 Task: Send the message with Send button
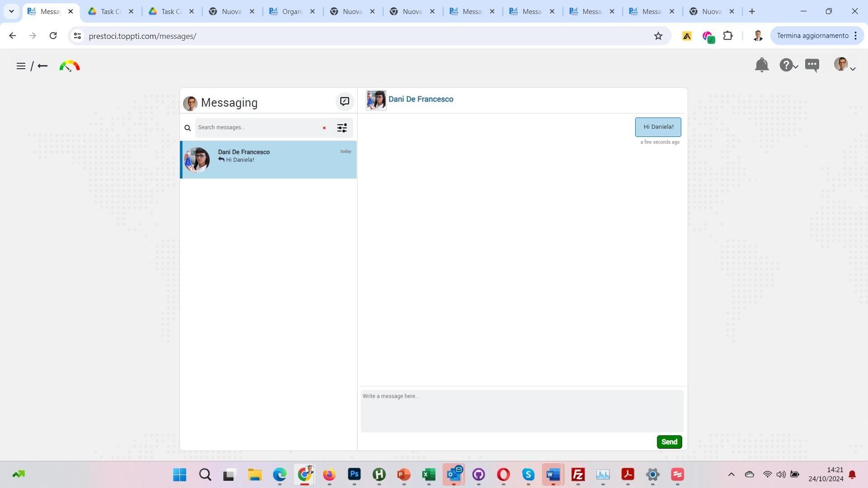tap(669, 442)
